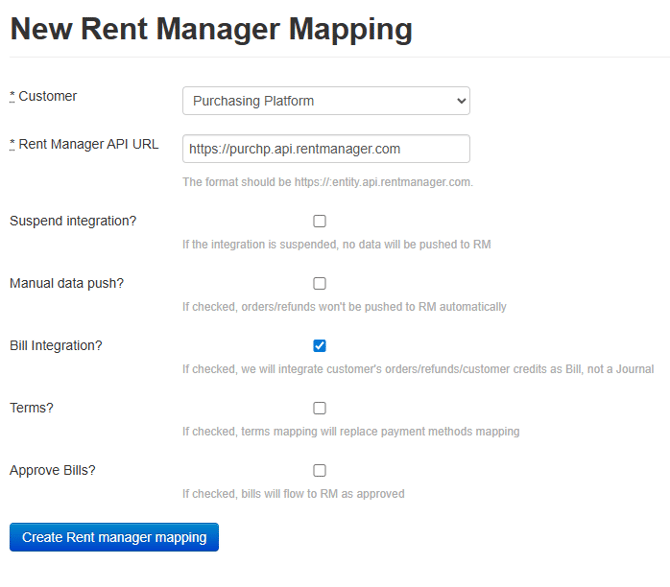Click the 'Terms?' label text
The height and width of the screenshot is (587, 670).
[32, 408]
